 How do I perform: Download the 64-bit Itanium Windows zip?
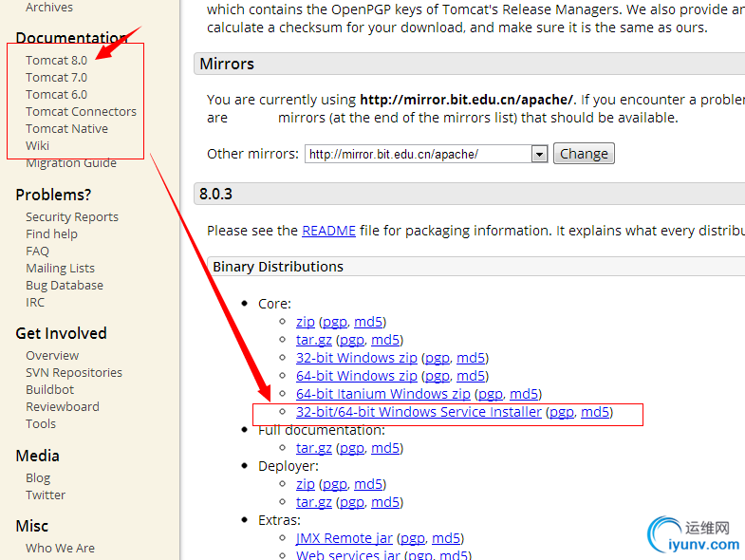[x=383, y=394]
